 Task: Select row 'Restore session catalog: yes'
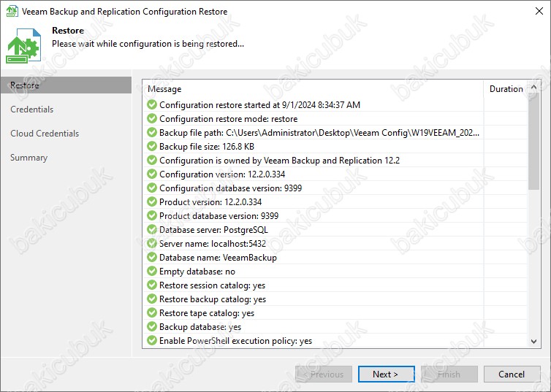(x=335, y=285)
